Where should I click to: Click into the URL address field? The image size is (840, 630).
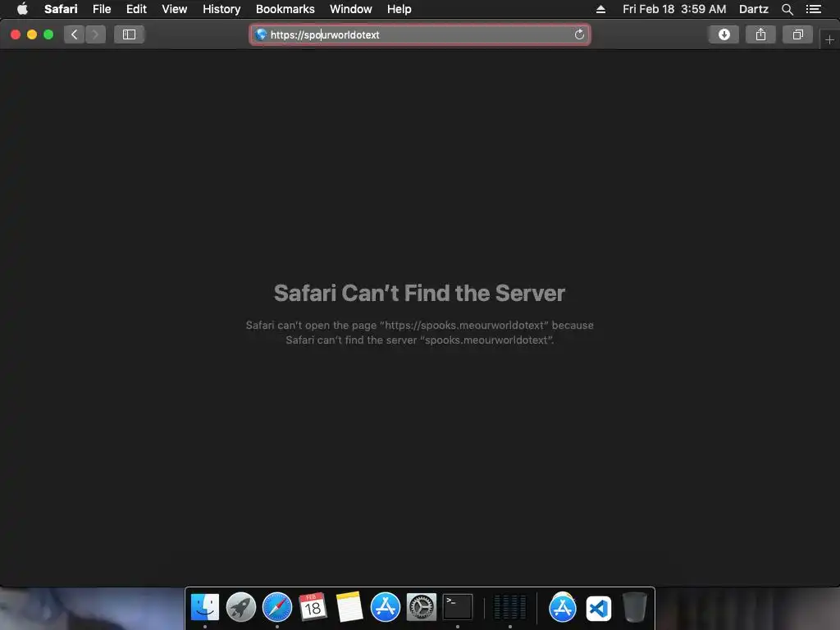[x=420, y=34]
